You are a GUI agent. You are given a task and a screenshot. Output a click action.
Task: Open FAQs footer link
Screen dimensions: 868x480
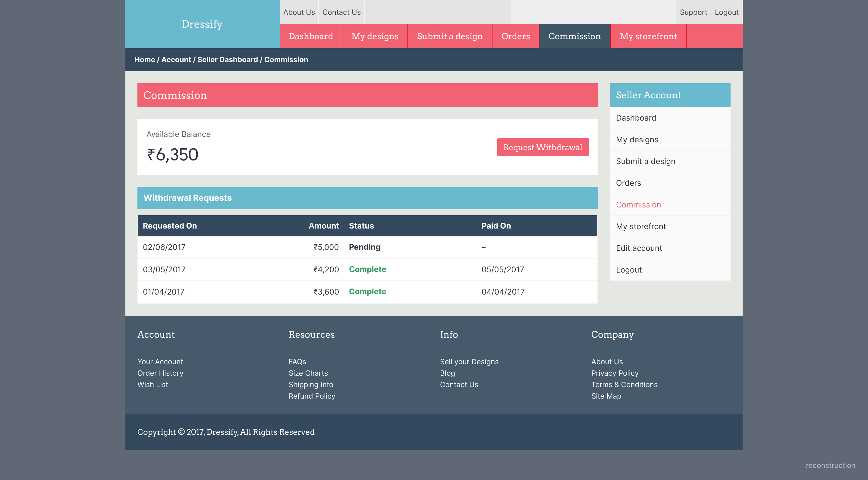point(297,362)
